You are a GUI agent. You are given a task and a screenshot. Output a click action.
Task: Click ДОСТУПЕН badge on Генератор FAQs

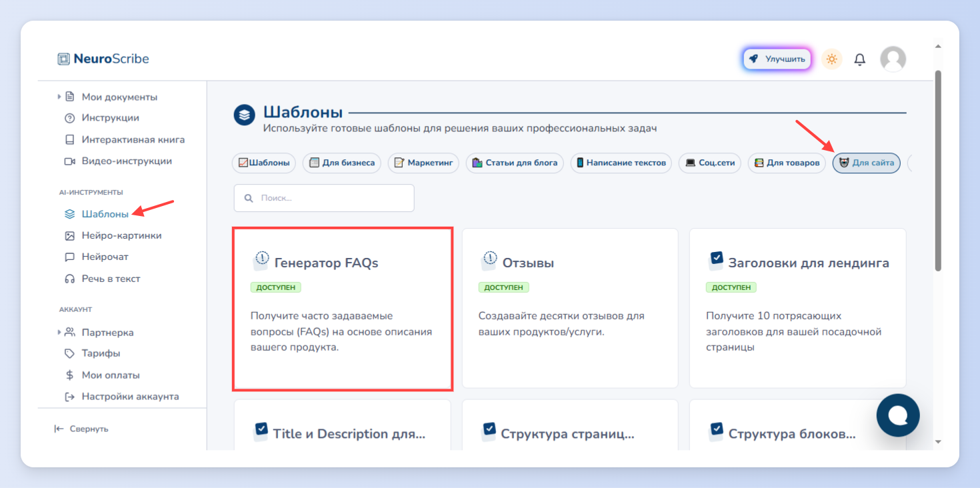(x=276, y=287)
